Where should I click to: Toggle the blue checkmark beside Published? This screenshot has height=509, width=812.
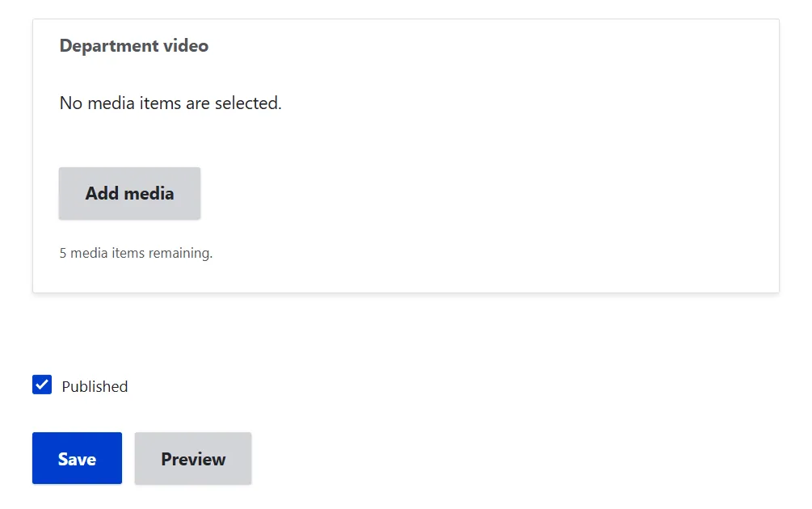click(x=42, y=385)
